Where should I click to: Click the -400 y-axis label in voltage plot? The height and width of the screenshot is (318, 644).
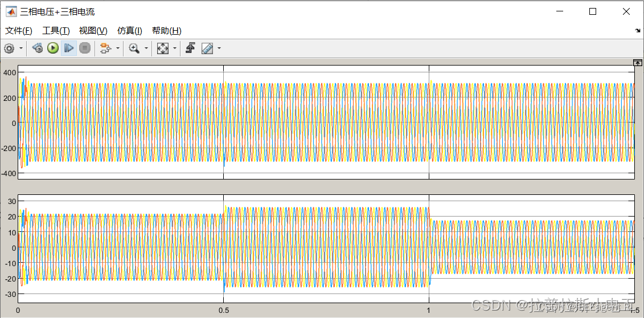point(7,173)
